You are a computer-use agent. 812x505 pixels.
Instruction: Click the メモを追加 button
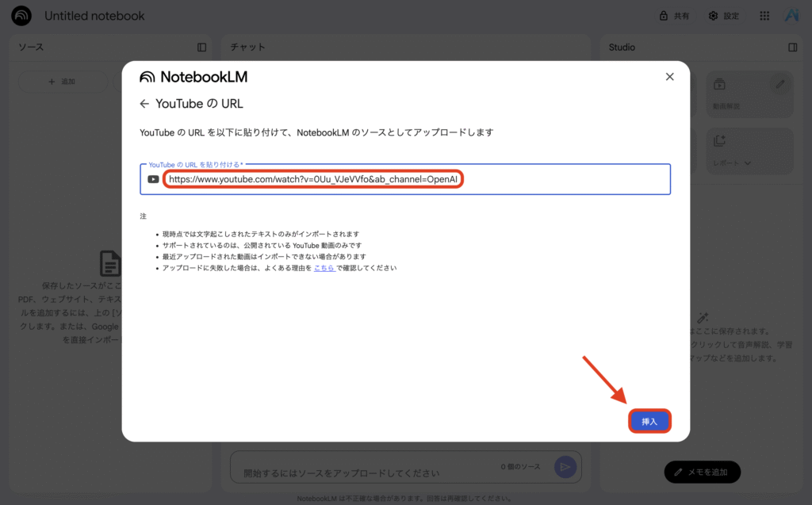click(703, 472)
